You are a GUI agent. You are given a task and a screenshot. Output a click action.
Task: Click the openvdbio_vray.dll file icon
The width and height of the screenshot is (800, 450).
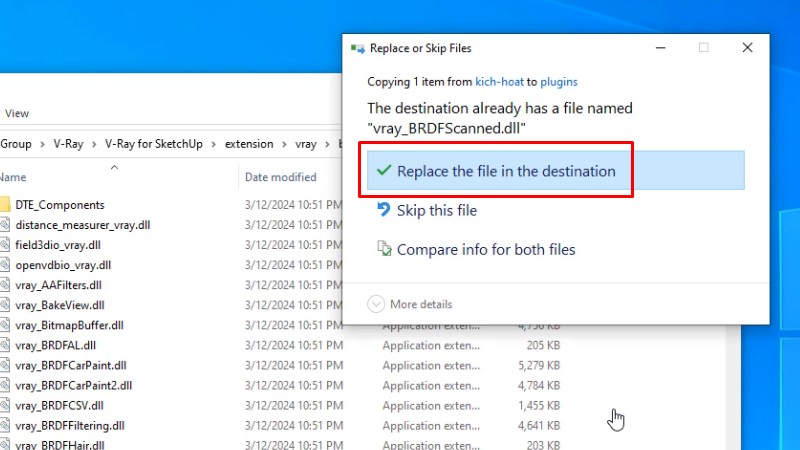point(5,265)
